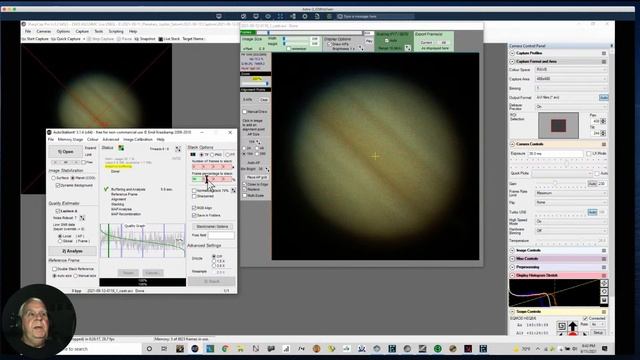640x360 pixels.
Task: Click green status icon beside Status label
Action: tap(121, 148)
